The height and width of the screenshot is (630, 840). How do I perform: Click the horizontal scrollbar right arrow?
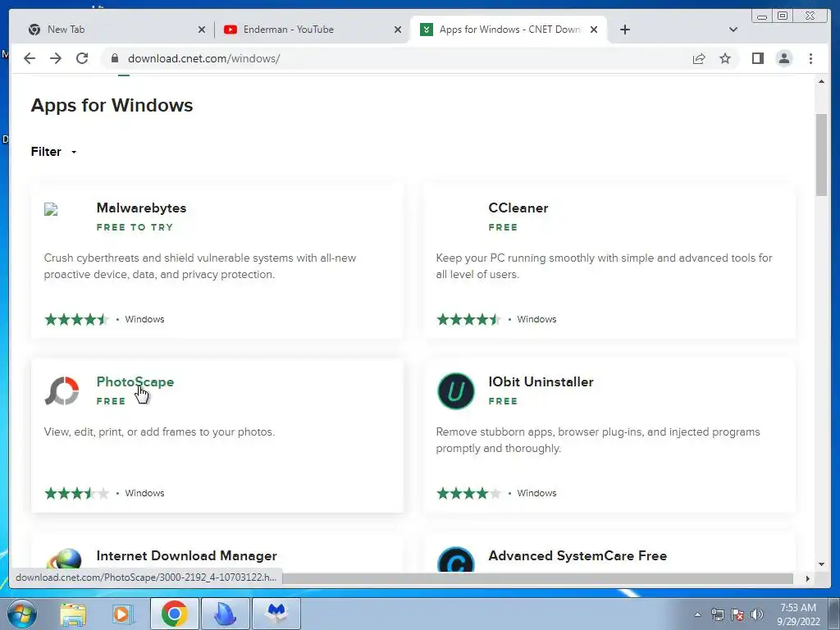808,578
